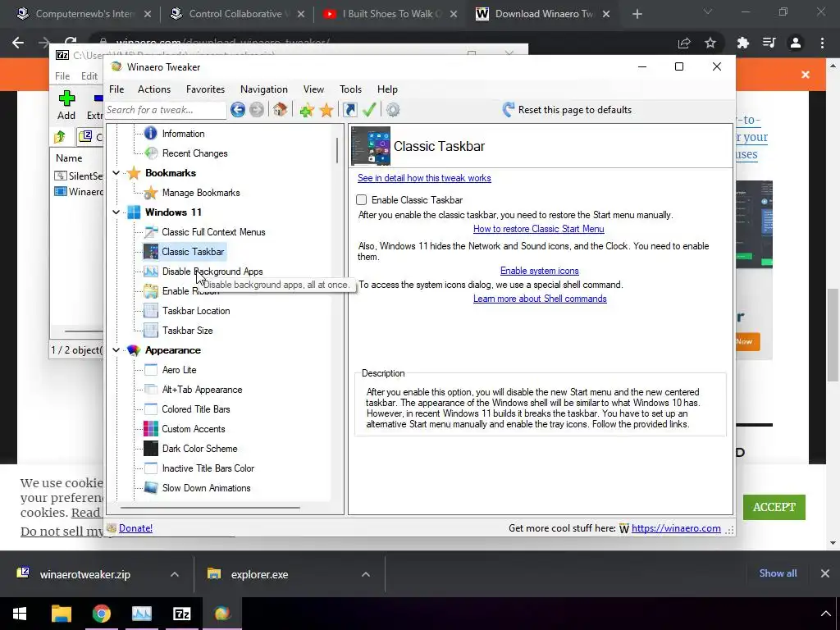Open 'How to restore Classic Start Menu' link
The height and width of the screenshot is (630, 840).
[538, 229]
